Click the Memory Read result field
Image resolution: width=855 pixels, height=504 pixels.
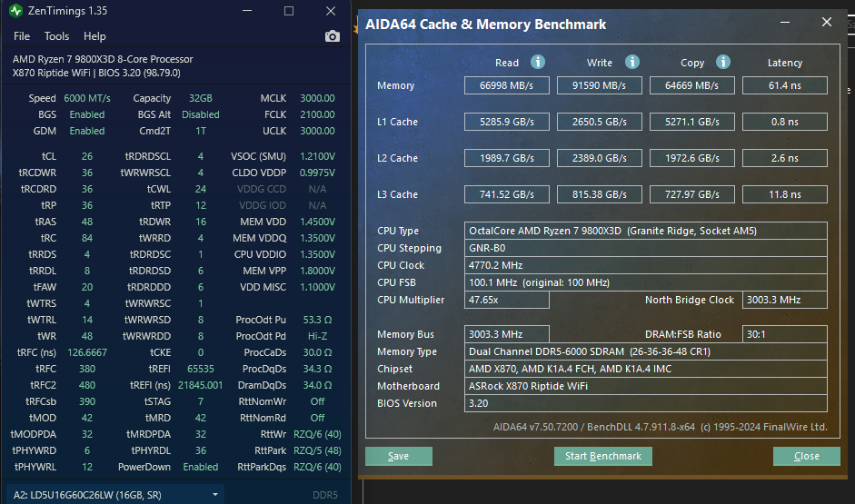point(506,85)
